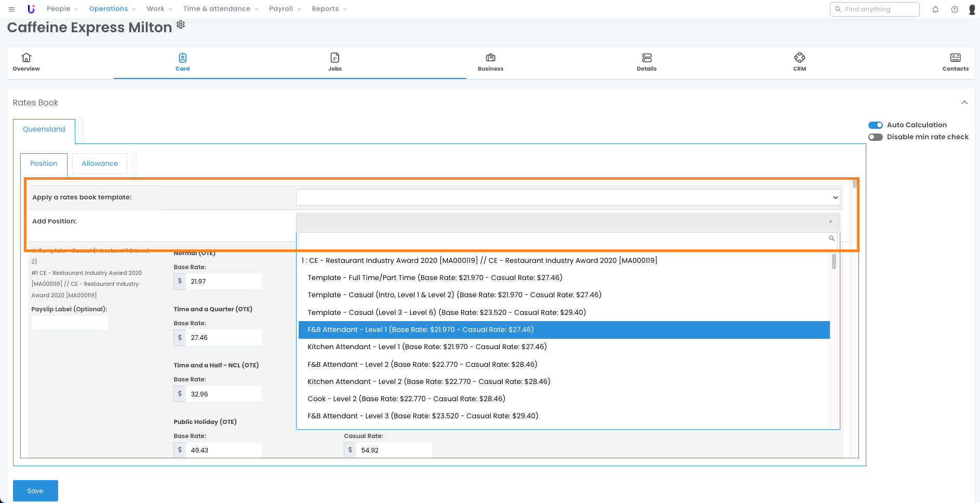
Task: Select the Queensland tab
Action: pyautogui.click(x=44, y=129)
